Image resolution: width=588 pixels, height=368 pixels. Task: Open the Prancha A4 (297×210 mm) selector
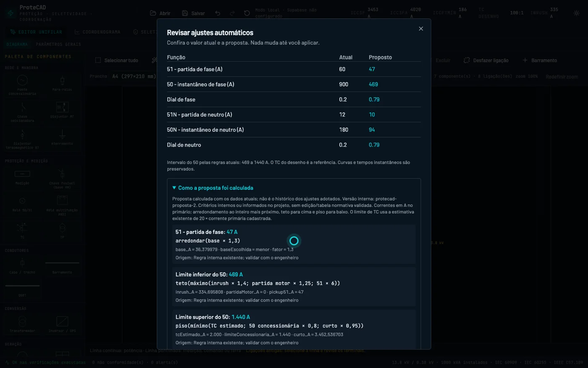(x=134, y=76)
